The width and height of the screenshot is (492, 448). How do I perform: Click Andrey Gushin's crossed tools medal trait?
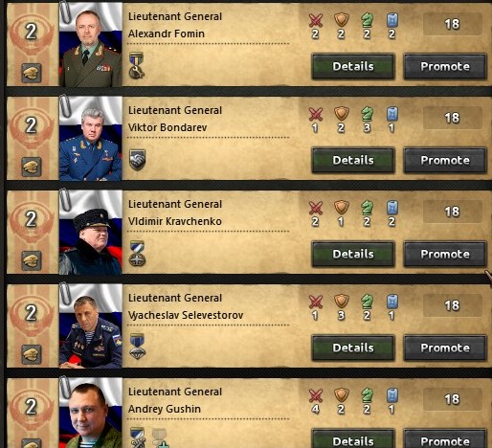138,437
